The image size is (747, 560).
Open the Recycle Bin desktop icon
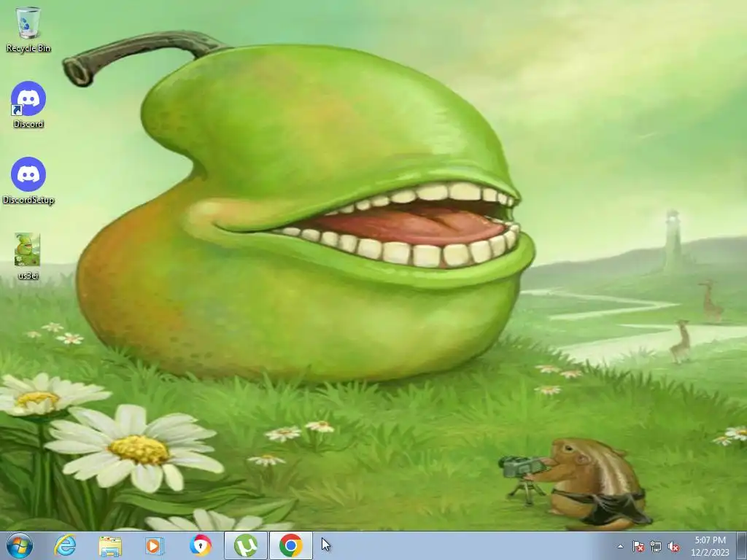click(28, 29)
